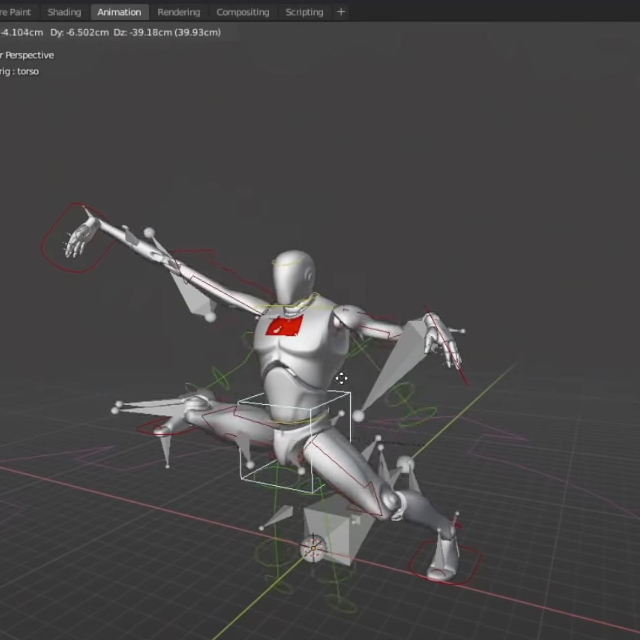Switch to the Texture Paint tab
Image resolution: width=640 pixels, height=640 pixels.
coord(16,12)
